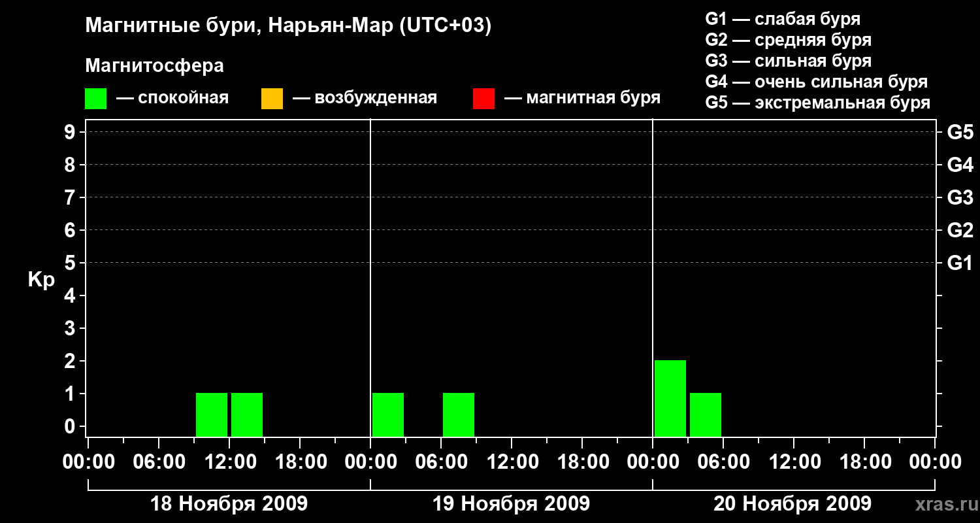This screenshot has width=980, height=523.
Task: Click the final '00:00' label ending 20 November
Action: (x=935, y=462)
